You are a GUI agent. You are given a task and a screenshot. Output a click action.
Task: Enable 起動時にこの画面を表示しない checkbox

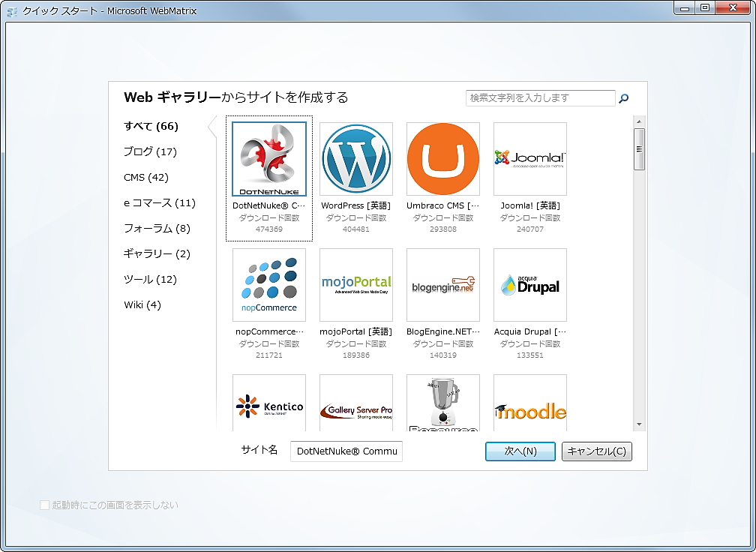44,505
